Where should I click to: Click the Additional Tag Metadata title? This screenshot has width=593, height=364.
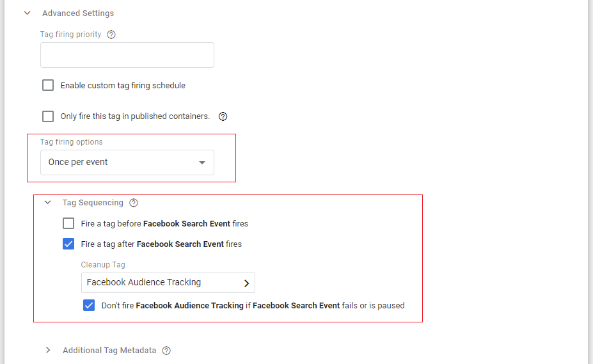[109, 351]
